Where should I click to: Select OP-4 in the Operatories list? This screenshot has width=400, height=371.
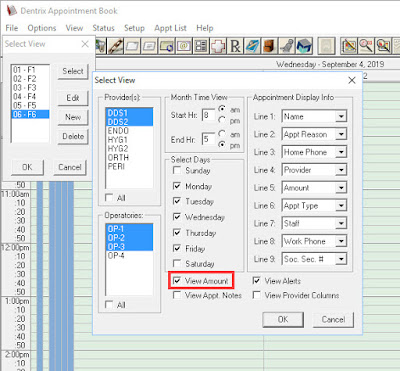129,256
